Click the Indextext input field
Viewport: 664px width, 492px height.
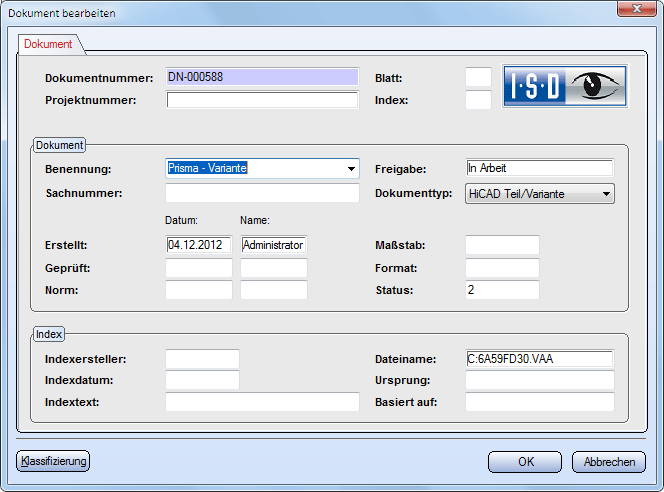(x=262, y=402)
